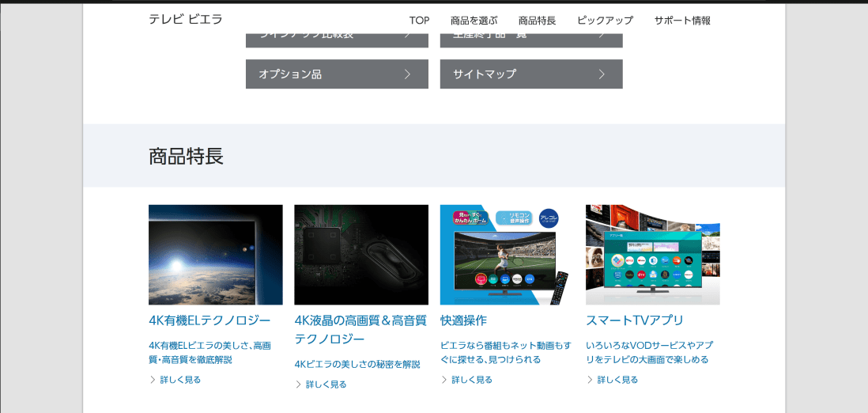Open the 4K有機ELテクノロジー heading link
This screenshot has width=868, height=413.
[209, 320]
